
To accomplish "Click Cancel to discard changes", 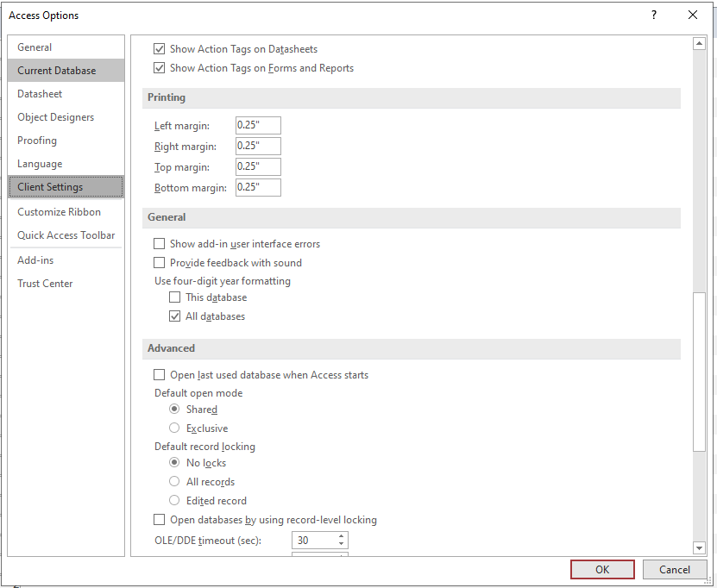I will click(x=675, y=569).
